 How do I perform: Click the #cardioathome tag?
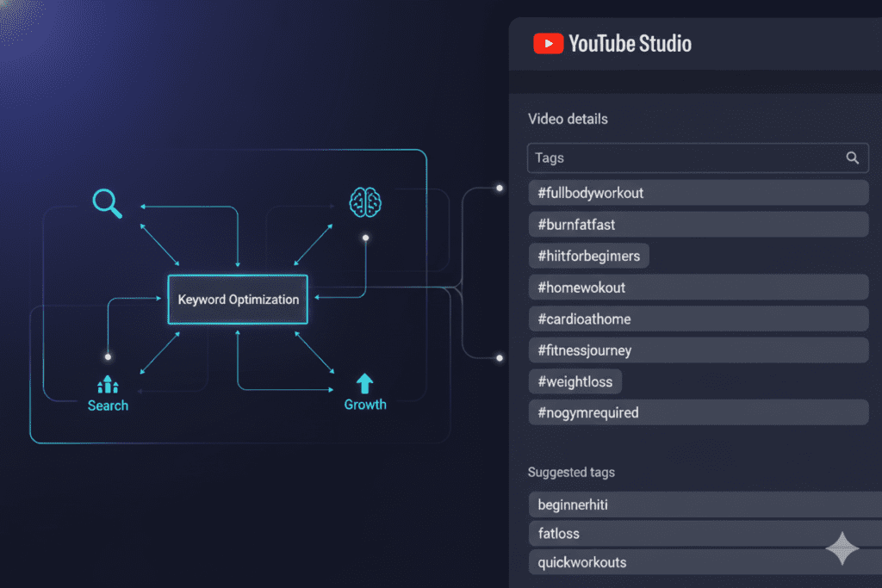pyautogui.click(x=698, y=318)
